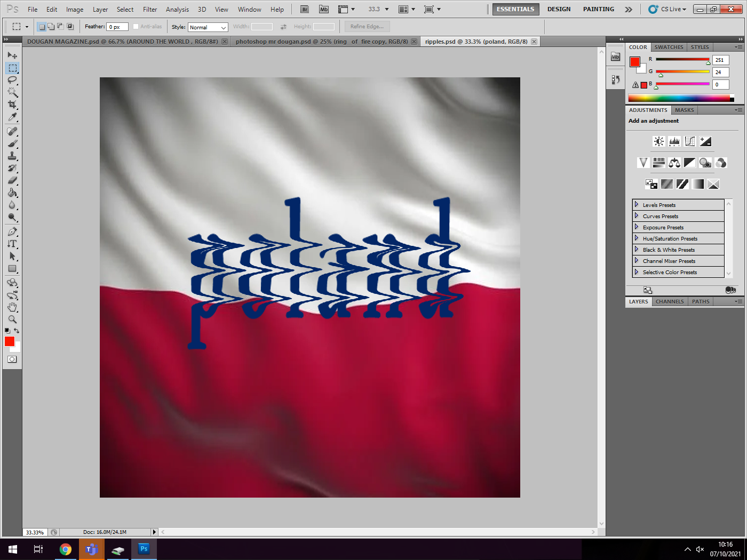Viewport: 747px width, 560px height.
Task: Select the Zoom tool in toolbox
Action: point(12,319)
